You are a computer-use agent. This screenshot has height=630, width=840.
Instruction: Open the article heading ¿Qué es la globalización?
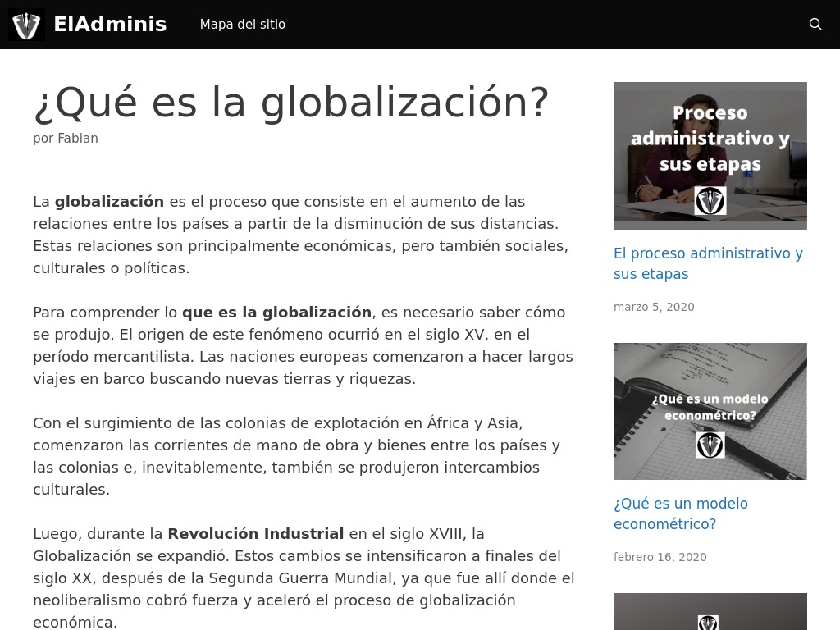[291, 102]
